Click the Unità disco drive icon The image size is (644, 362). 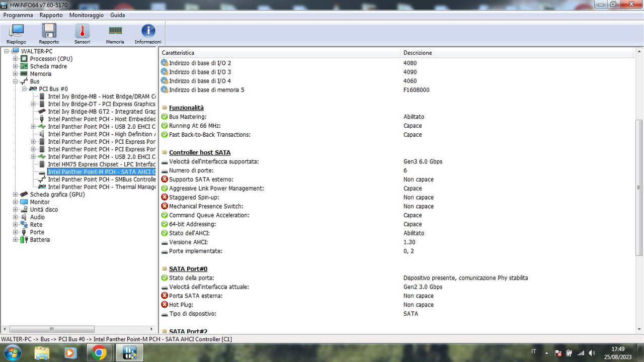click(24, 210)
